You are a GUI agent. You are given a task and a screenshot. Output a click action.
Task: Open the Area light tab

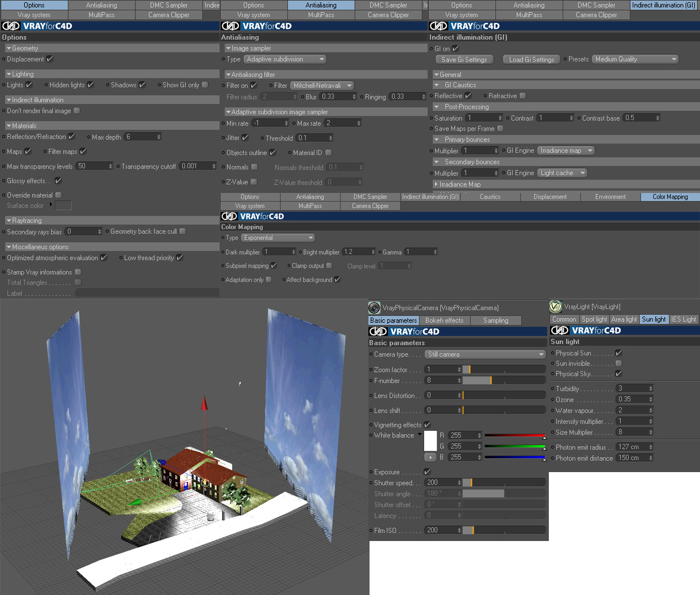[624, 319]
